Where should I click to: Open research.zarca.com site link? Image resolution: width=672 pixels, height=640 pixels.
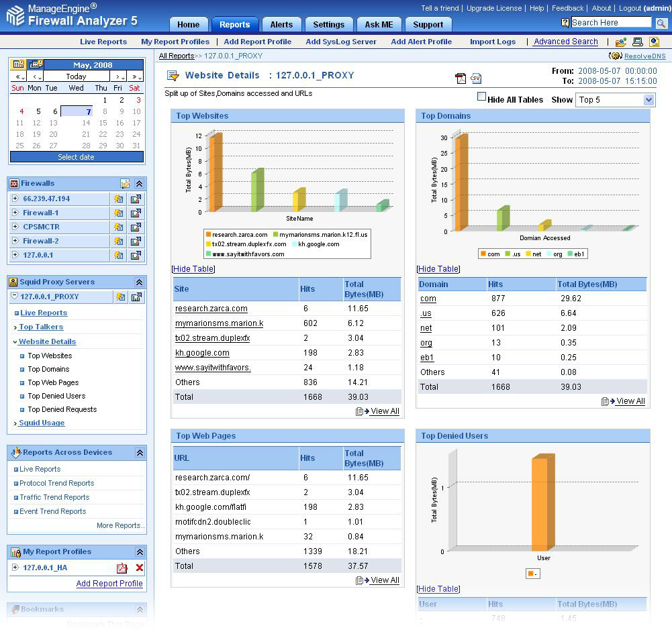click(x=211, y=309)
